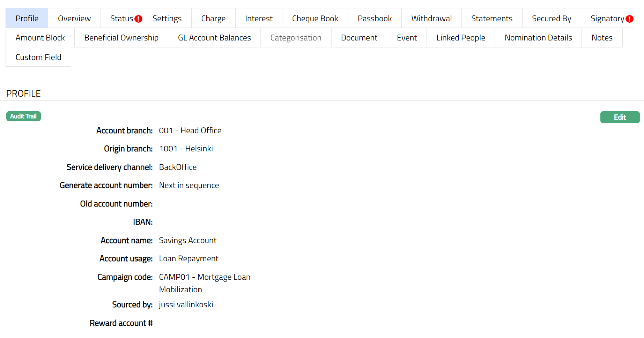Select the Secured By tab
This screenshot has width=644, height=338.
click(551, 18)
